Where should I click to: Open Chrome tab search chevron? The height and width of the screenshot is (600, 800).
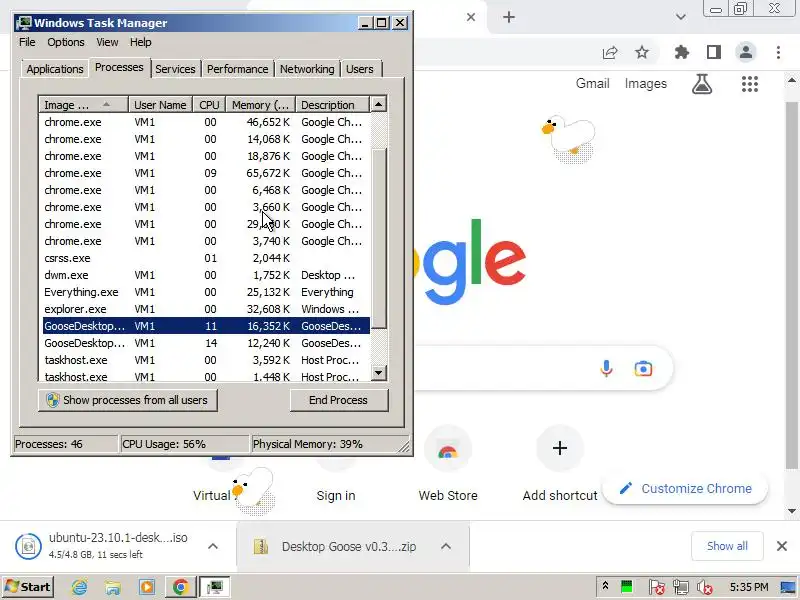coord(681,17)
